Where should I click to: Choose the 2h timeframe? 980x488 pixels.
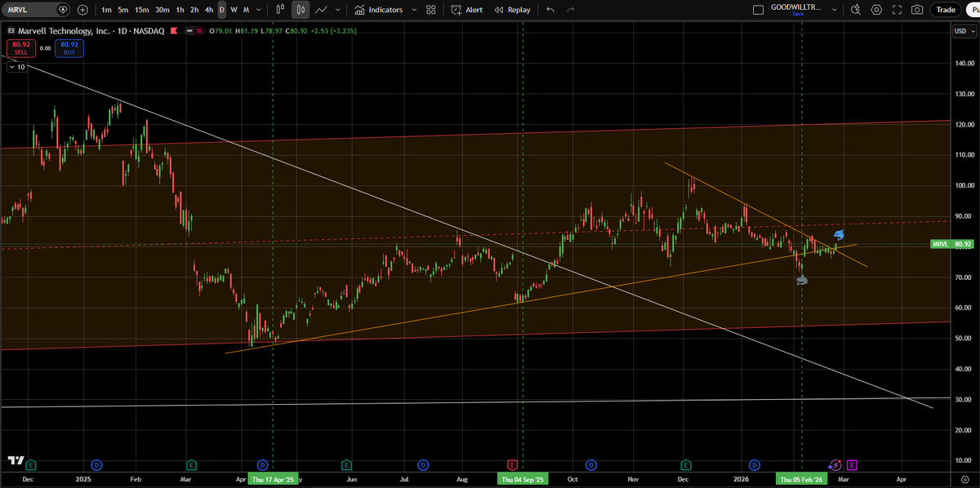pyautogui.click(x=194, y=10)
